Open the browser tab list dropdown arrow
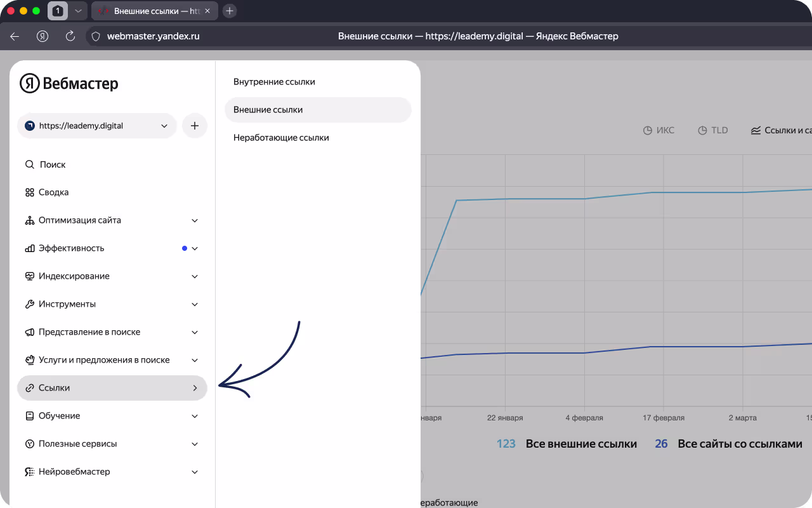The height and width of the screenshot is (508, 812). [77, 11]
